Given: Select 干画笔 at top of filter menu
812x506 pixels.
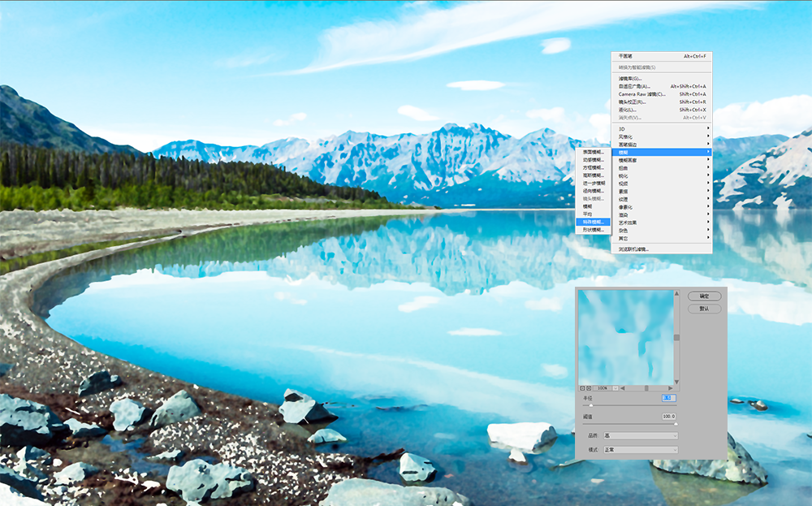Looking at the screenshot, I should pos(661,56).
